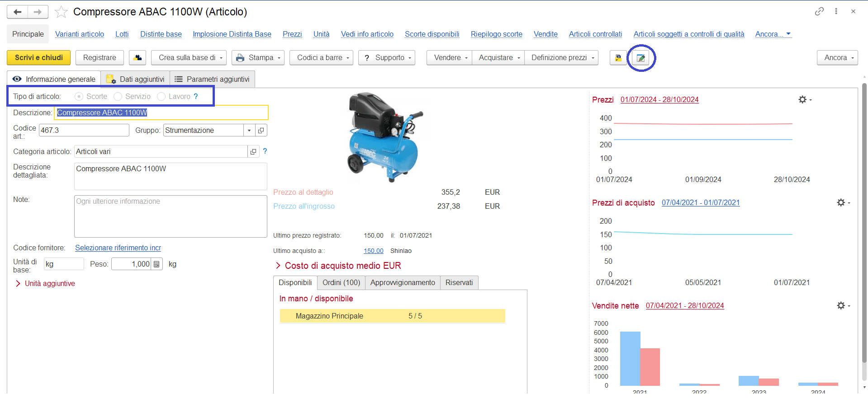This screenshot has width=868, height=398.
Task: Select the Servizio article type radio
Action: coord(118,96)
